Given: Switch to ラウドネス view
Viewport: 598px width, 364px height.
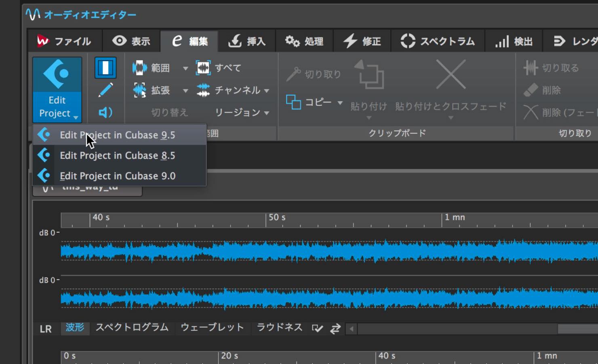Looking at the screenshot, I should (x=280, y=327).
